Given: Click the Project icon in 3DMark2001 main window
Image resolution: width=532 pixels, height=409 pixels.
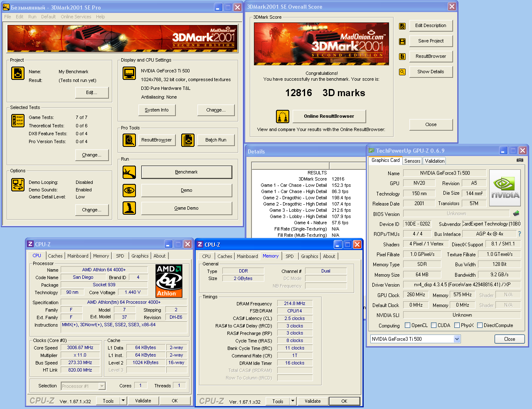Looking at the screenshot, I should 18,73.
